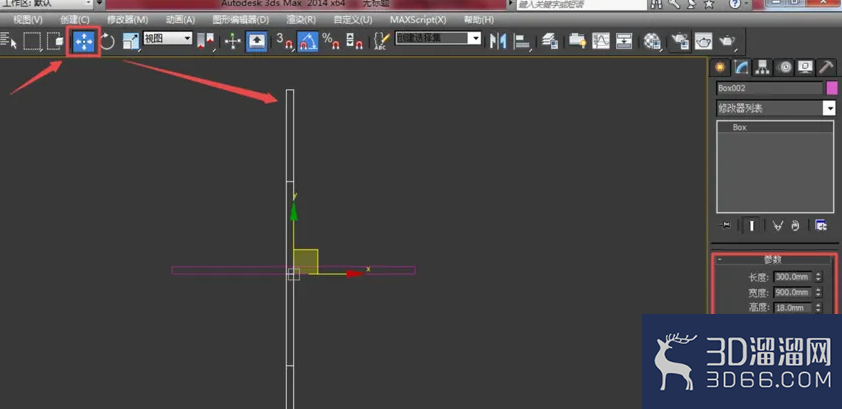This screenshot has width=842, height=409.
Task: Switch to the Hierarchy panel tab
Action: coord(761,67)
